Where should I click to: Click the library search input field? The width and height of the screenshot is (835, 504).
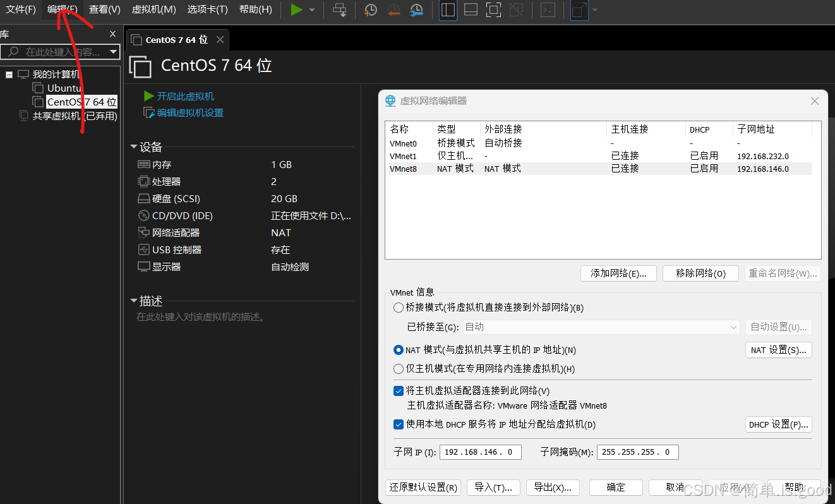(60, 52)
